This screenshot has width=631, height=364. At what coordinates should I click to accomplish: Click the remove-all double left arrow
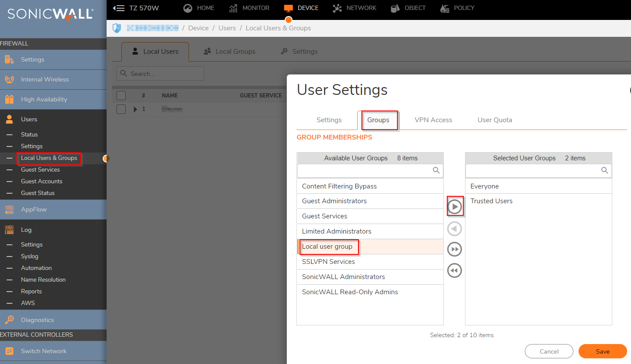click(x=455, y=270)
